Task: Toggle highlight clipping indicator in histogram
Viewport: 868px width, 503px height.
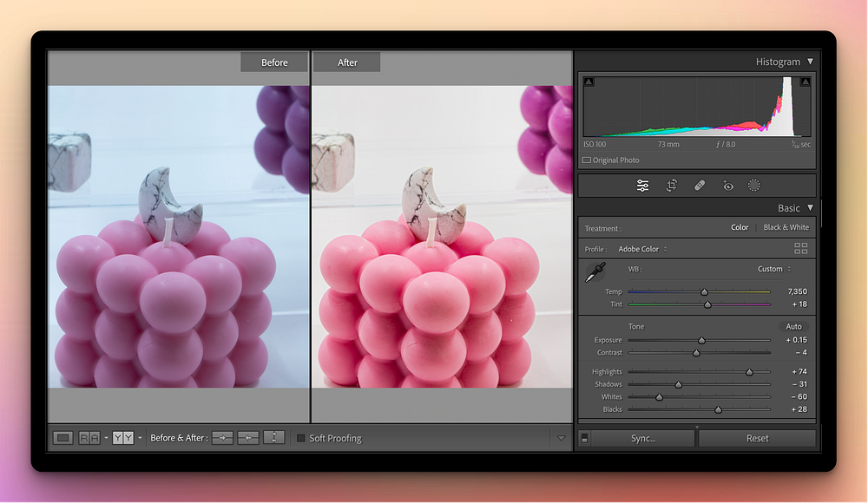Action: point(806,82)
